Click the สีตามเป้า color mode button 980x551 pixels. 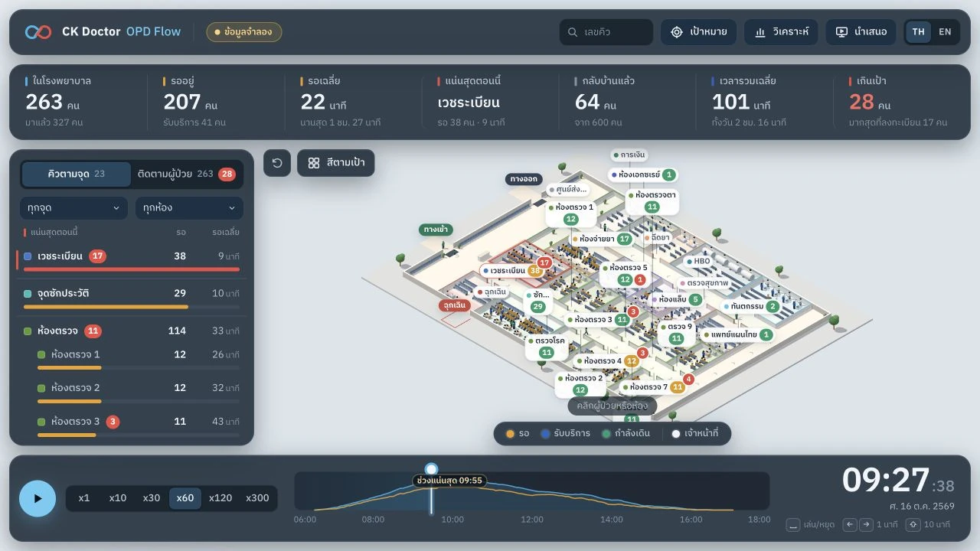pyautogui.click(x=336, y=163)
